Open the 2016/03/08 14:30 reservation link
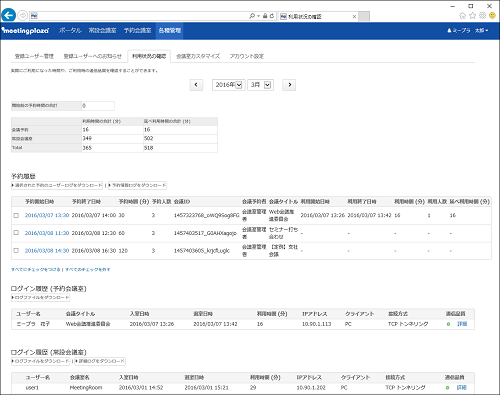500x395 pixels. [47, 251]
